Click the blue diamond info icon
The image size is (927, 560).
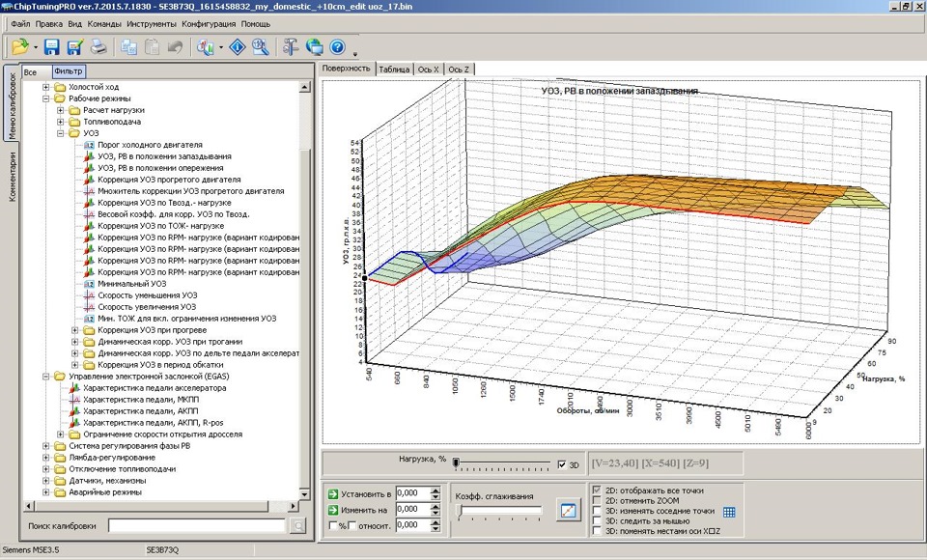pos(238,46)
